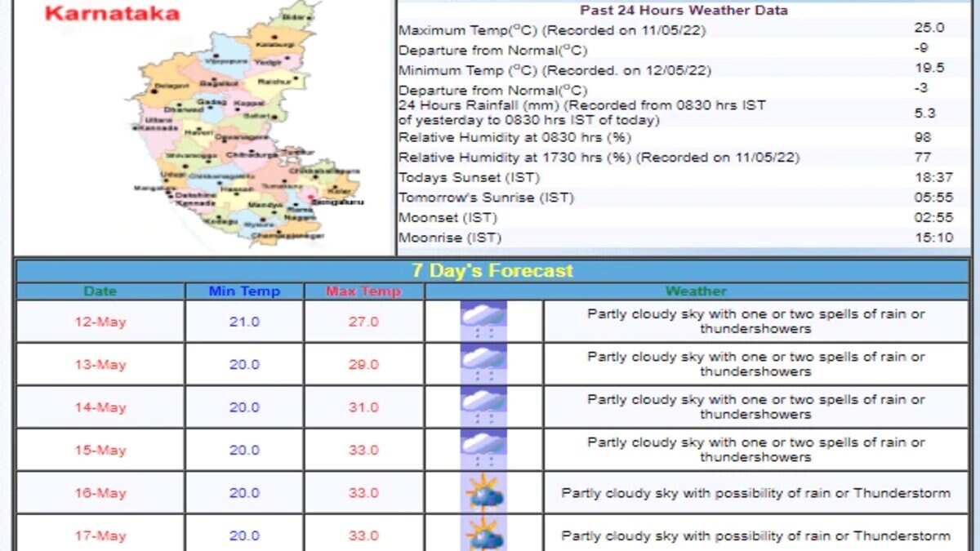
Task: Click the 13-May rain cloud weather icon
Action: click(x=483, y=364)
